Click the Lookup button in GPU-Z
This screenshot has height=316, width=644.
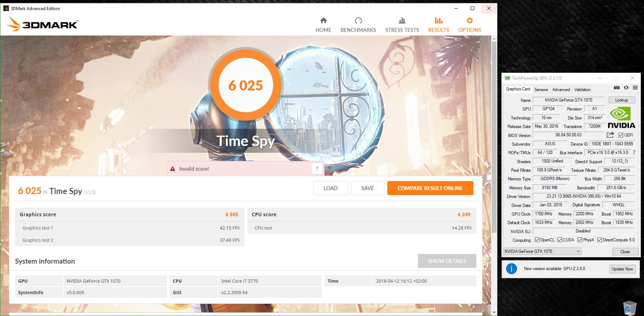(621, 100)
